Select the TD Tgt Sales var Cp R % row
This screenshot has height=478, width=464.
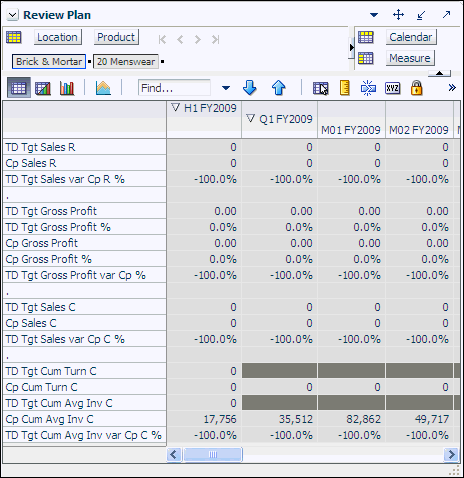click(x=85, y=179)
